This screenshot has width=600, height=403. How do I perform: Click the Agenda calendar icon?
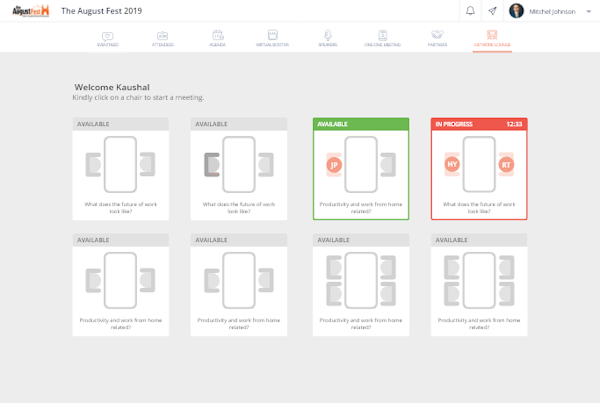click(x=217, y=36)
